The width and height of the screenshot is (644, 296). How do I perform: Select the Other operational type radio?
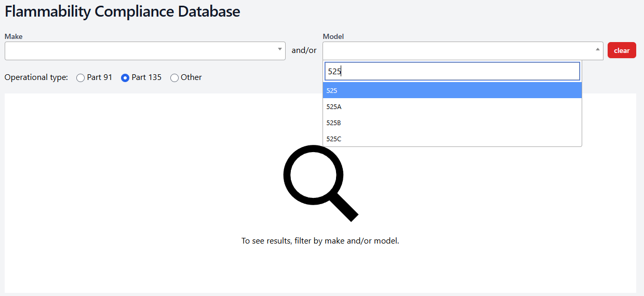[x=175, y=78]
